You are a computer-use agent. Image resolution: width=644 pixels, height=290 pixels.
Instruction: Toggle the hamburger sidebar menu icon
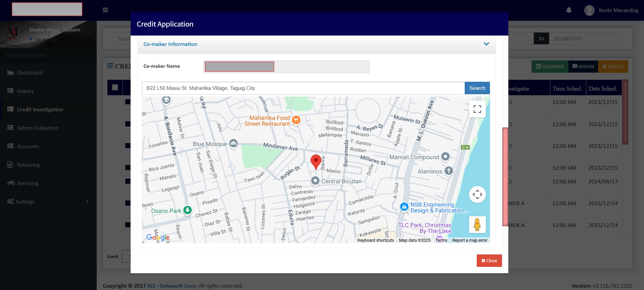[105, 10]
